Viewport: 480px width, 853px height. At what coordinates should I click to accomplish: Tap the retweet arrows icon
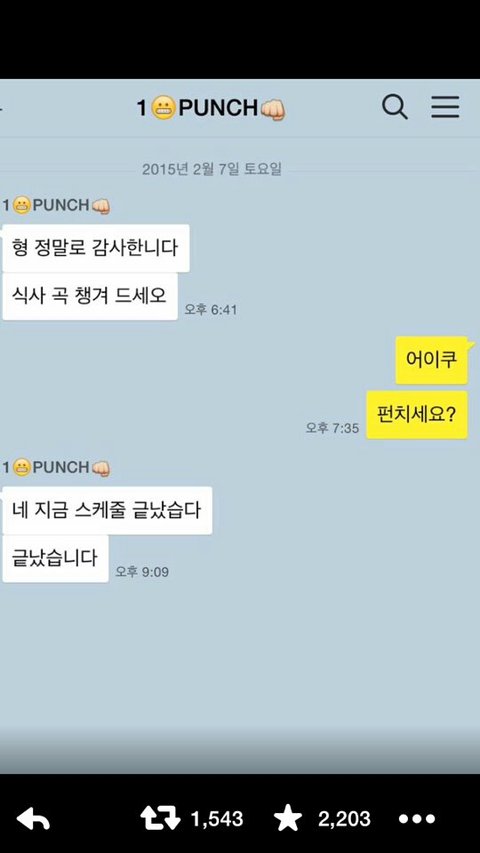[160, 819]
